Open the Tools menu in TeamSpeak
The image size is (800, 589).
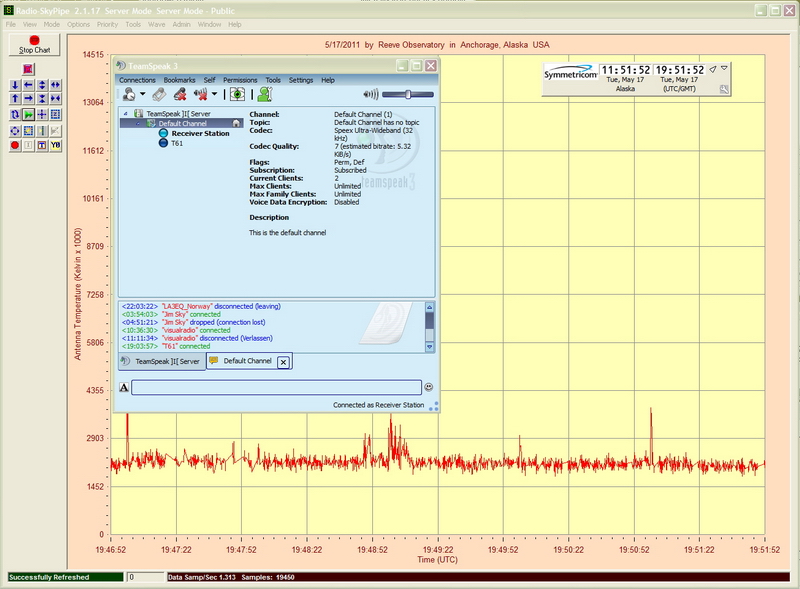tap(273, 80)
